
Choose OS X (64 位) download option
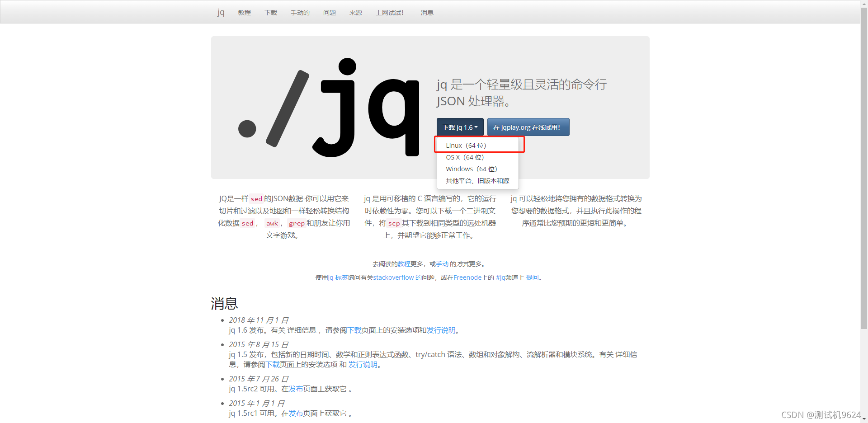477,157
